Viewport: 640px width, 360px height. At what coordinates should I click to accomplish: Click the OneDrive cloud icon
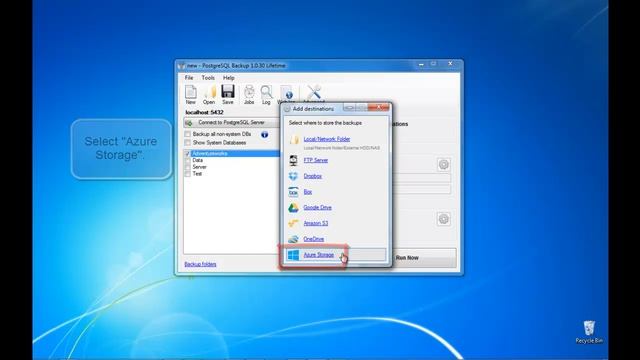pyautogui.click(x=293, y=239)
